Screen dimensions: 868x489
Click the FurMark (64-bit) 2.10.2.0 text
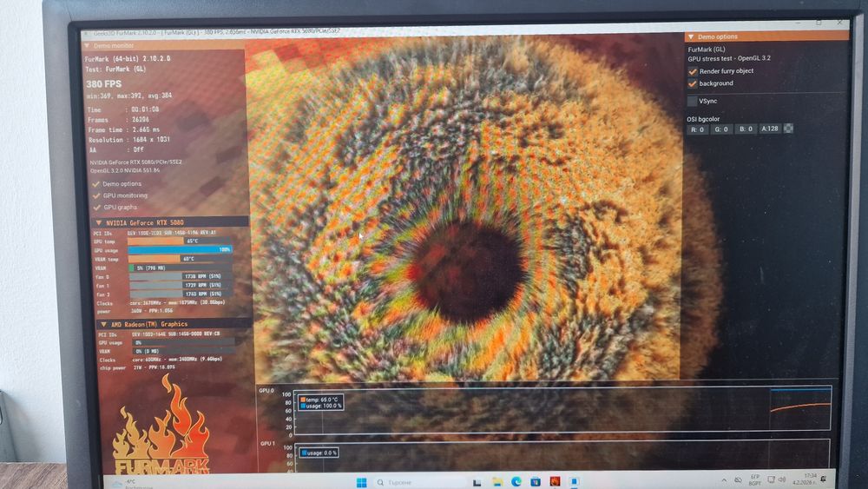[128, 59]
